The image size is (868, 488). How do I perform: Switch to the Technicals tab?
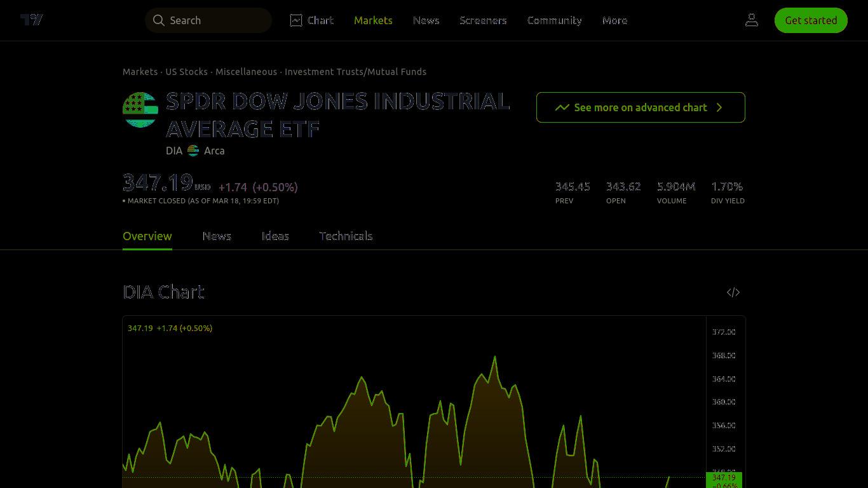coord(346,236)
